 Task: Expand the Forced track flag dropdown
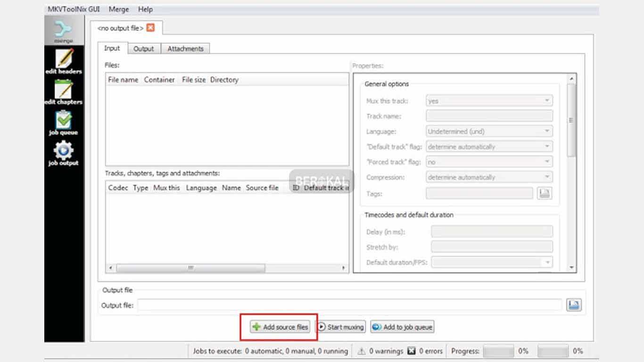click(x=489, y=162)
